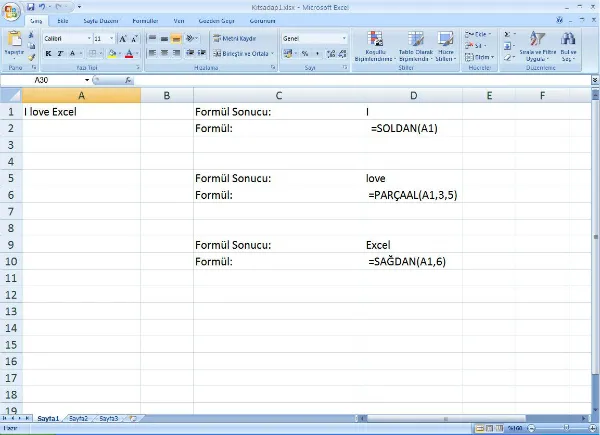
Task: Click the Office button
Action: pos(12,10)
